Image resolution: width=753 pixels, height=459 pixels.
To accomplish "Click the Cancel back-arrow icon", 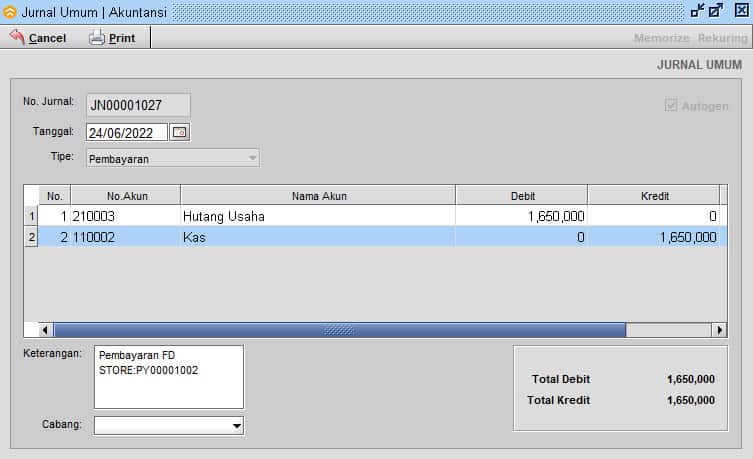I will click(16, 37).
